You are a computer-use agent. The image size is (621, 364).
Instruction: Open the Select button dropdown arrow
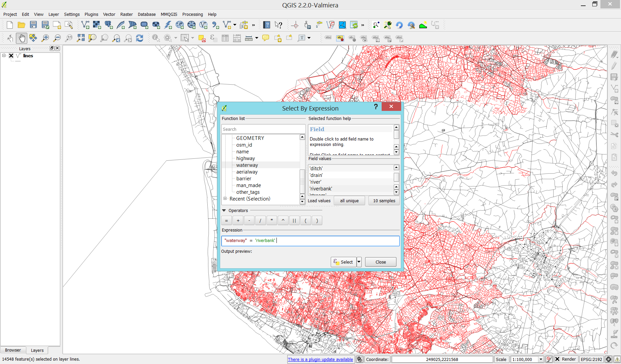359,262
